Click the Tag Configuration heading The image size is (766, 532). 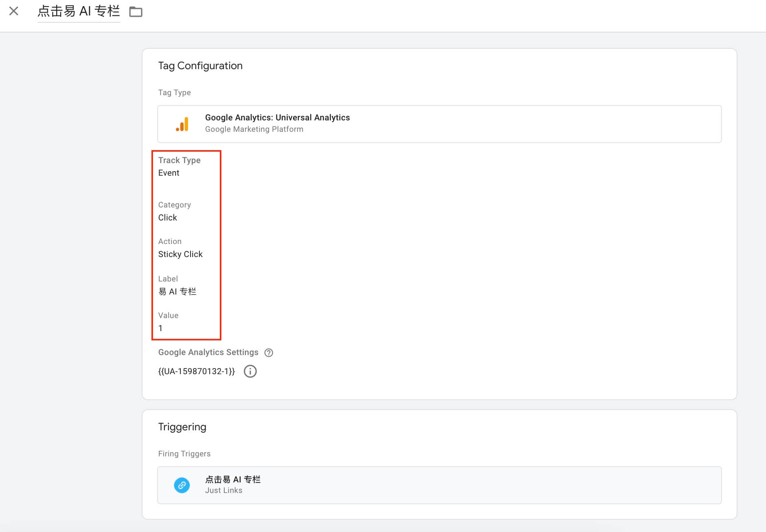(x=200, y=66)
